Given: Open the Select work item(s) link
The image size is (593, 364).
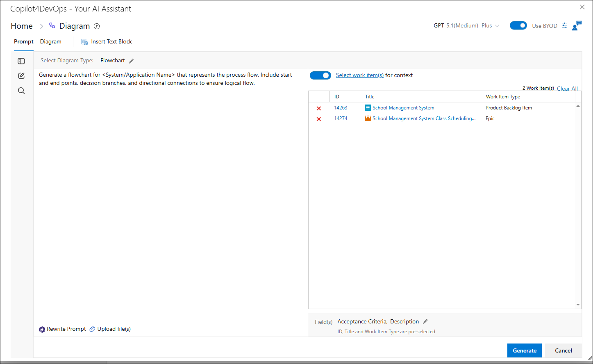Looking at the screenshot, I should pos(360,75).
